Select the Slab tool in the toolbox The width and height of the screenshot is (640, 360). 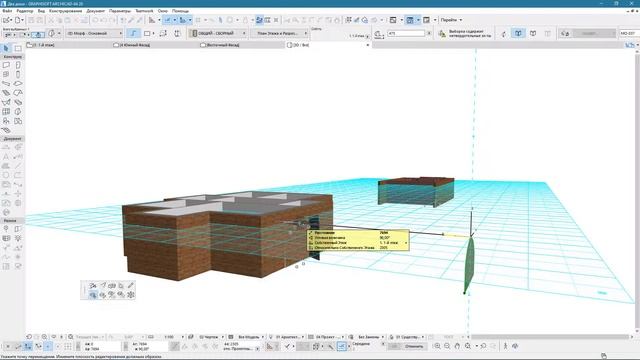click(x=18, y=84)
